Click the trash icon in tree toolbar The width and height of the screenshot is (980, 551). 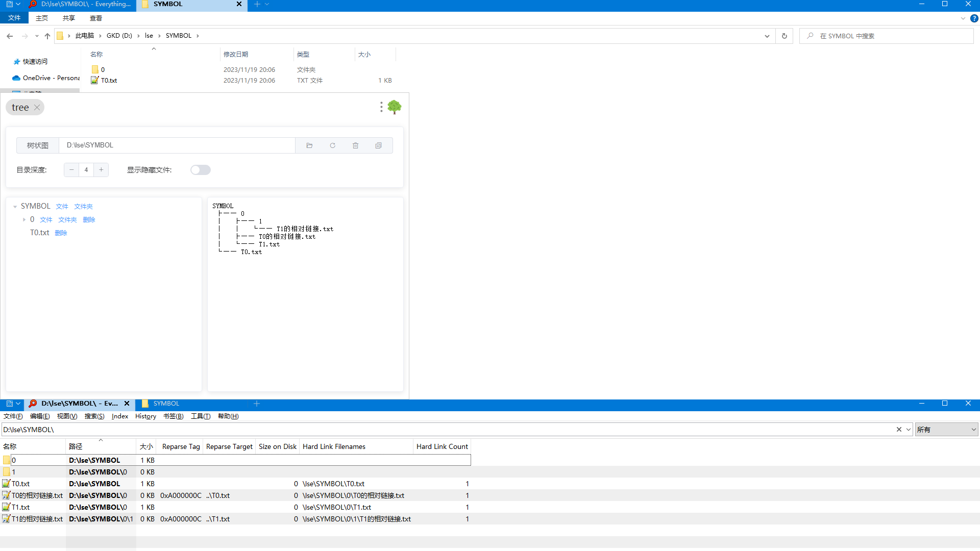[355, 145]
